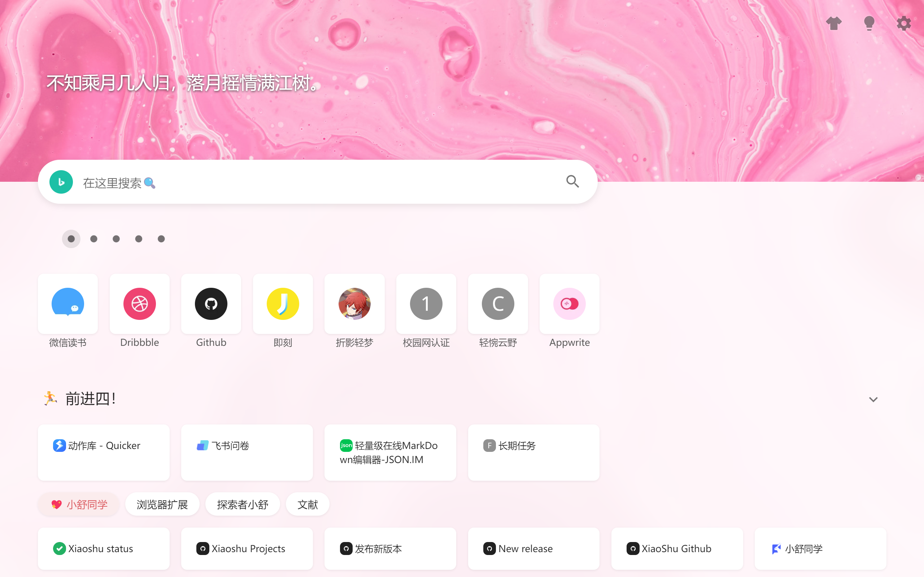Select the first page indicator dot
The image size is (924, 577).
pyautogui.click(x=71, y=239)
